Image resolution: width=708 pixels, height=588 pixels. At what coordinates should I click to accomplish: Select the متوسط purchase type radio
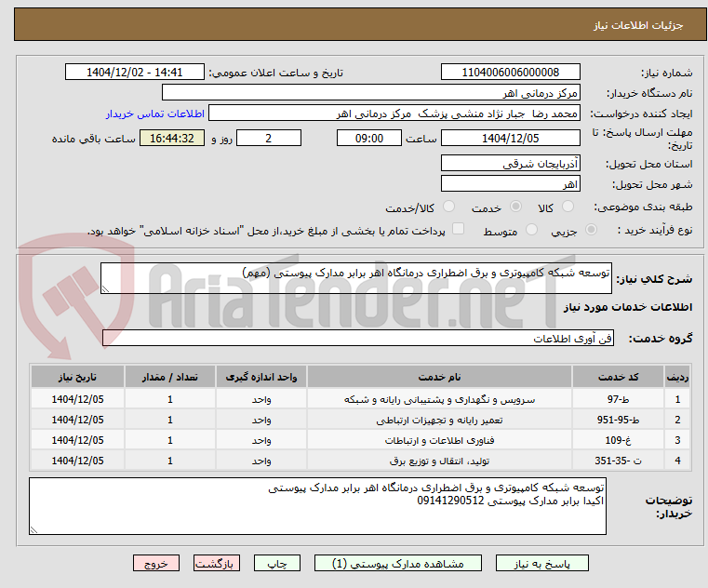pyautogui.click(x=531, y=230)
